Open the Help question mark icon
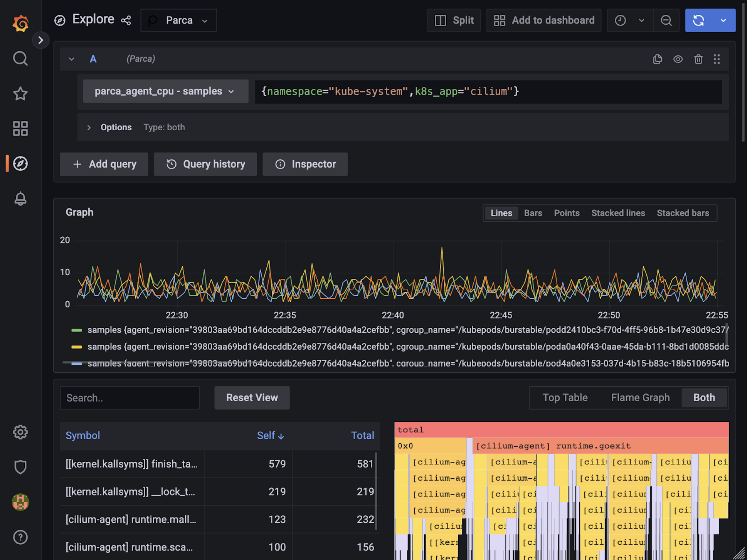The height and width of the screenshot is (560, 747). pos(20,537)
